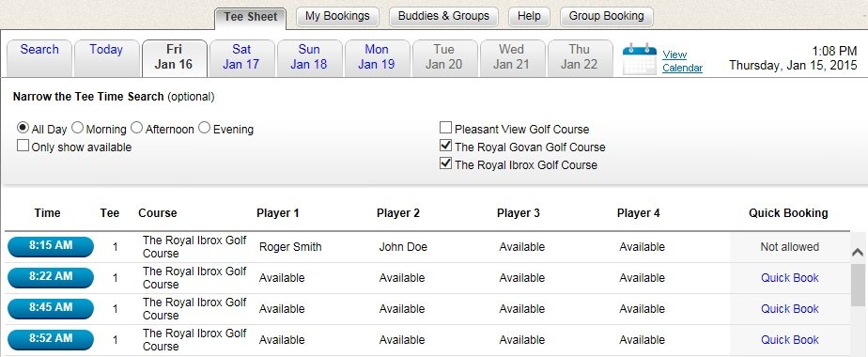The image size is (868, 357).
Task: Open the Group Booking tab
Action: click(606, 16)
